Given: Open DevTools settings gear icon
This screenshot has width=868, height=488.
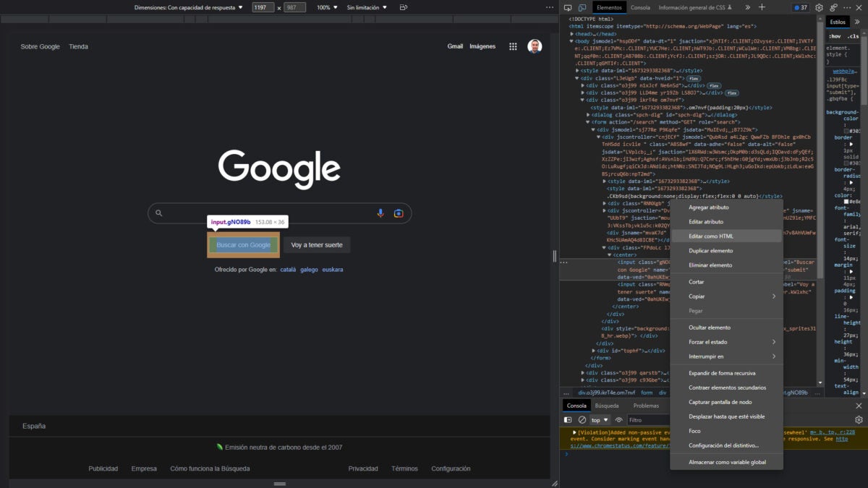Looking at the screenshot, I should (x=820, y=7).
